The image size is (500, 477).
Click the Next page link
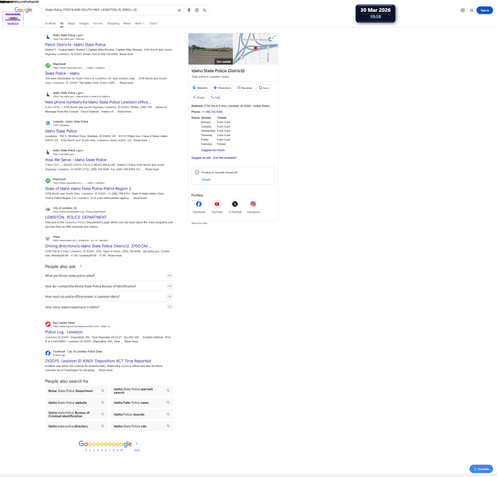tap(137, 450)
